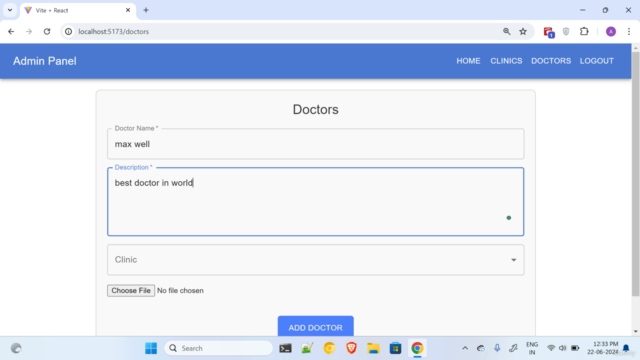Click the taskbar Search box

pos(218,348)
